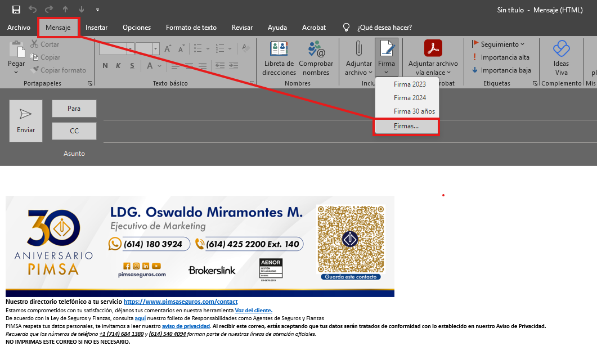Expand font color dropdown arrow
This screenshot has height=364, width=597.
point(160,66)
